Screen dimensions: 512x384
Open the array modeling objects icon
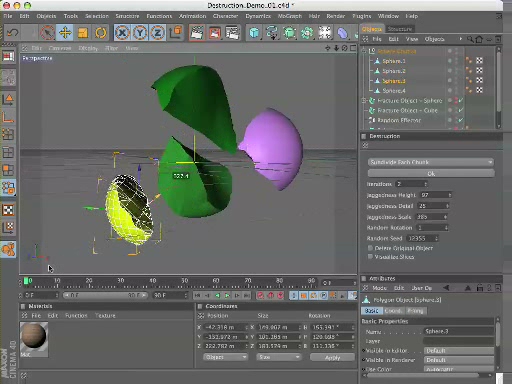tap(307, 33)
